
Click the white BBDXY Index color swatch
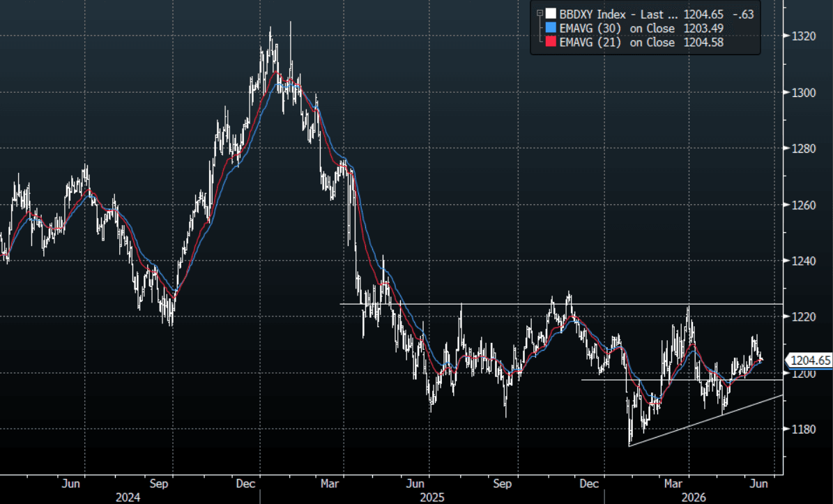(551, 15)
